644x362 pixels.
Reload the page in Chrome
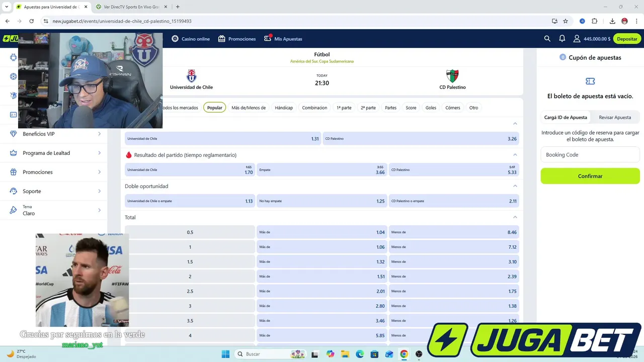pos(31,21)
